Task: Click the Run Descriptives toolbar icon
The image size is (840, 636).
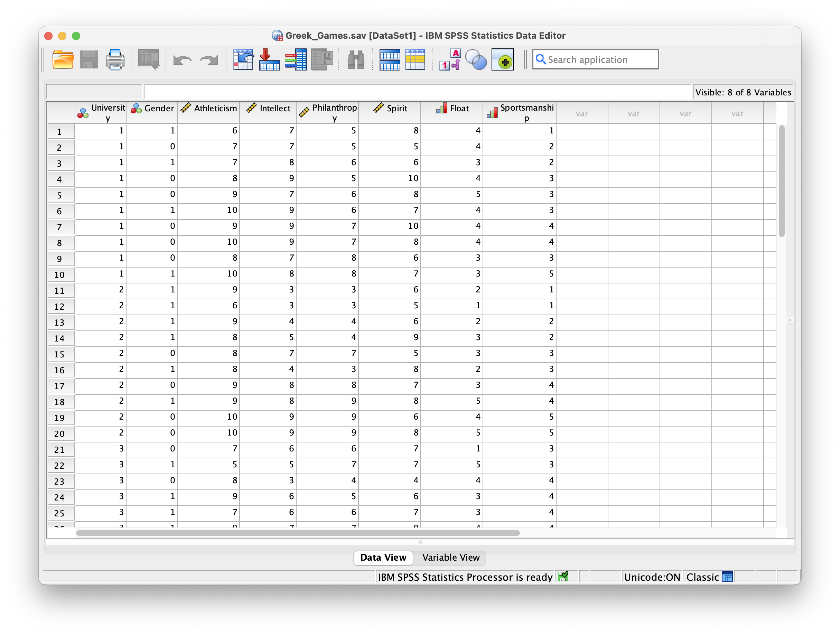Action: click(321, 59)
